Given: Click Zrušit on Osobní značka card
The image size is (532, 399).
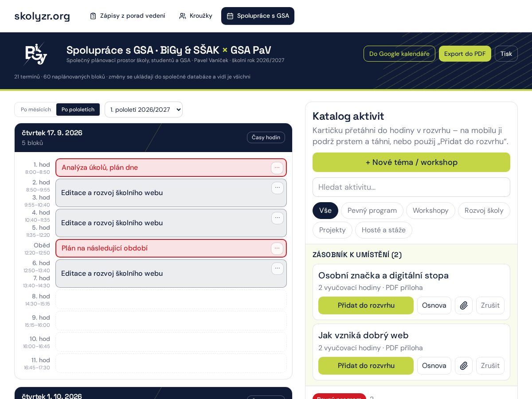Looking at the screenshot, I should (x=490, y=305).
